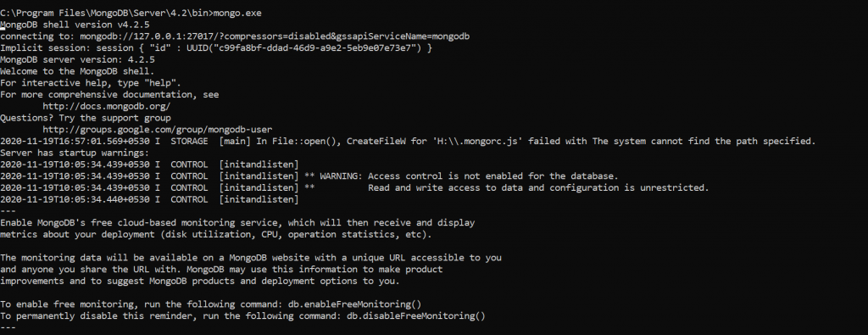Click the Read and write access unrestricted message
The image size is (868, 335).
click(x=538, y=187)
